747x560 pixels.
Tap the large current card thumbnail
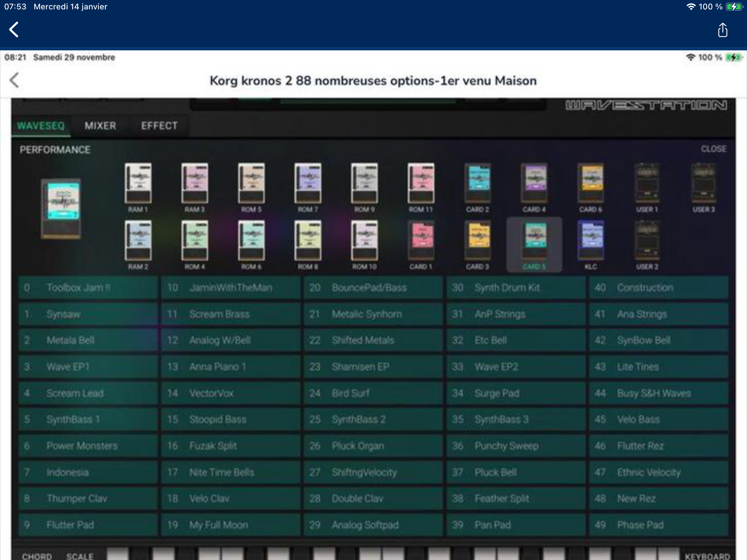pos(61,208)
